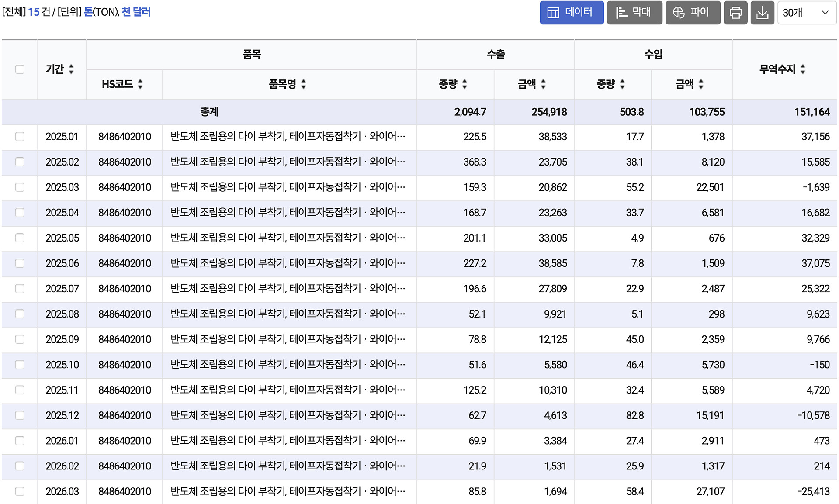Sort by 수출 중량 column arrows
Image resolution: width=839 pixels, height=504 pixels.
point(465,84)
